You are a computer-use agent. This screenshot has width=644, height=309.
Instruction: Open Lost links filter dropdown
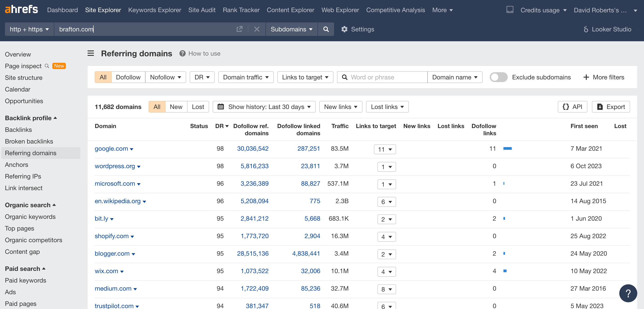[x=387, y=107]
